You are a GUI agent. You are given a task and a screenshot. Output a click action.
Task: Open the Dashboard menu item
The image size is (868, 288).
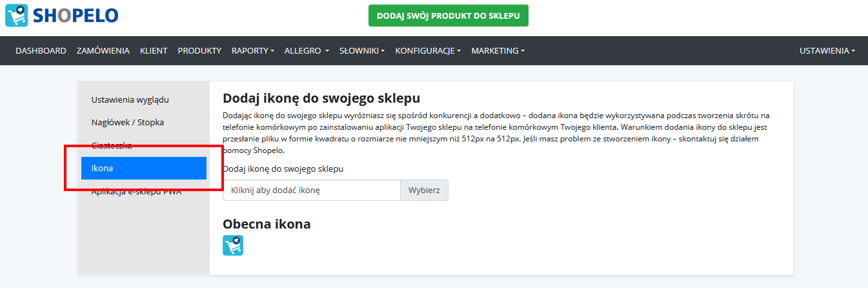(x=41, y=50)
